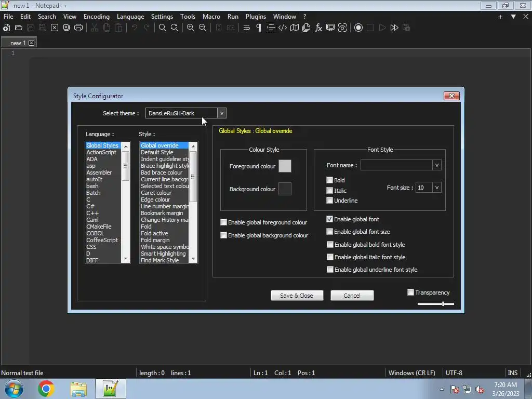Close the new 1 tab with X
This screenshot has width=532, height=399.
tap(31, 43)
